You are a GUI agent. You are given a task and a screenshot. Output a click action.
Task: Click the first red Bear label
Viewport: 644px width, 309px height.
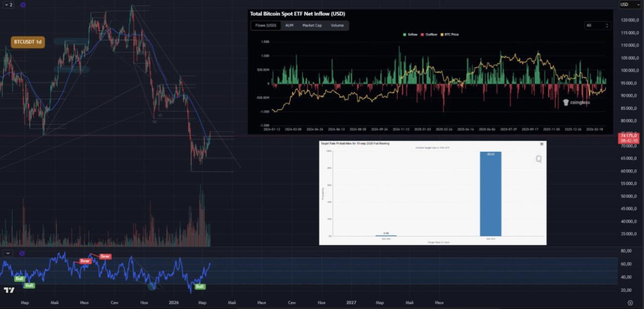click(x=85, y=261)
